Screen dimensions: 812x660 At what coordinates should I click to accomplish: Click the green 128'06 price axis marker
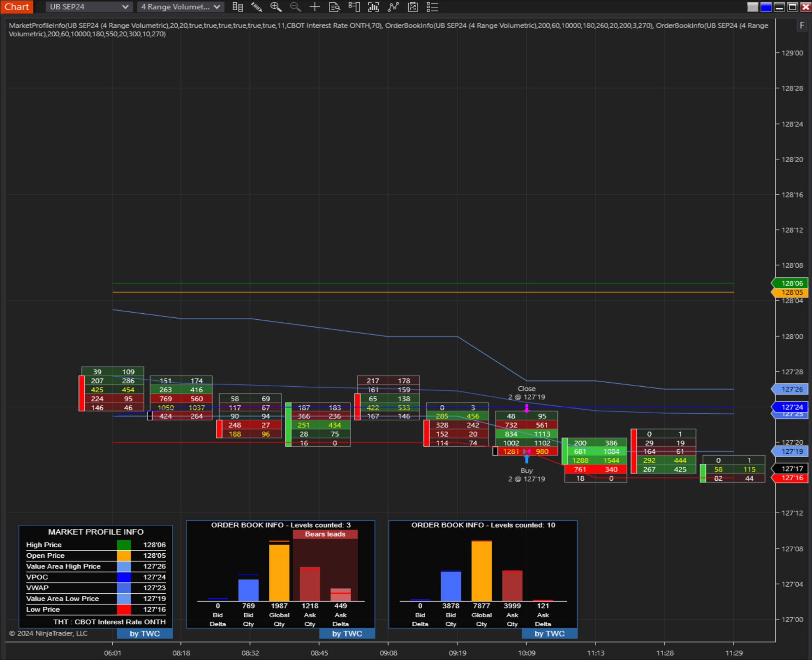789,283
